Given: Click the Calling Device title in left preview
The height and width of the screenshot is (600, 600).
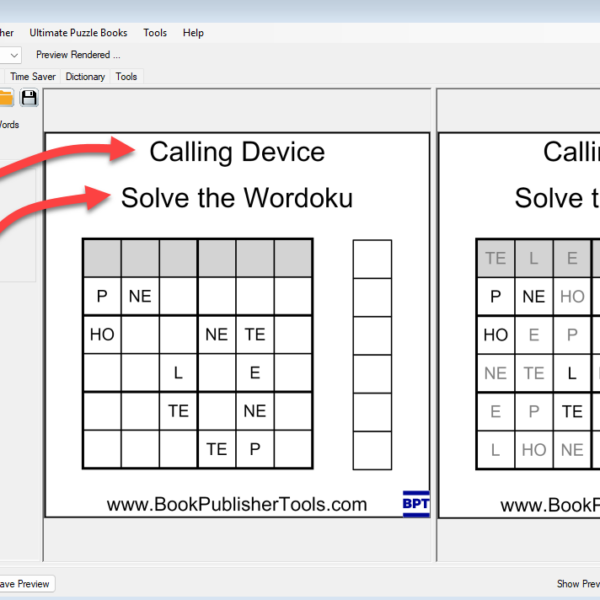Looking at the screenshot, I should [x=237, y=152].
